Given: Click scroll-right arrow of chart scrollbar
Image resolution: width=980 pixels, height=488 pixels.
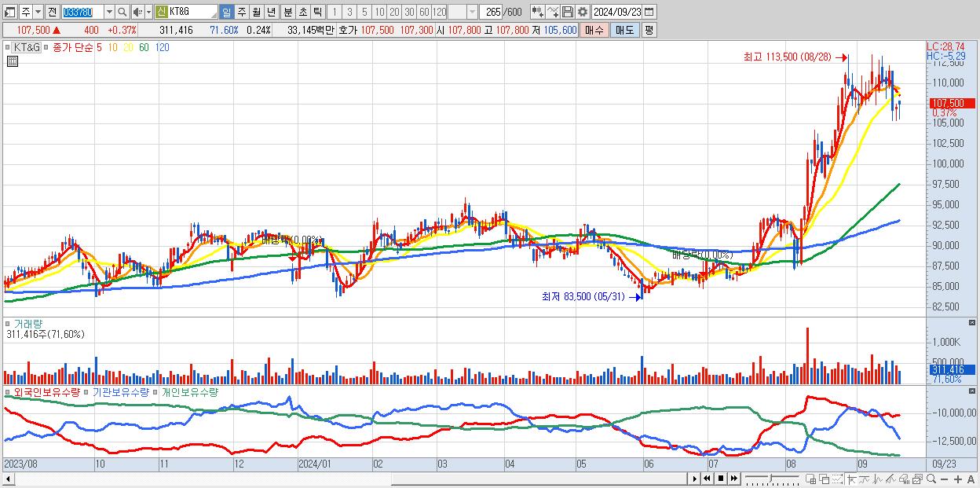Looking at the screenshot, I should pos(695,479).
